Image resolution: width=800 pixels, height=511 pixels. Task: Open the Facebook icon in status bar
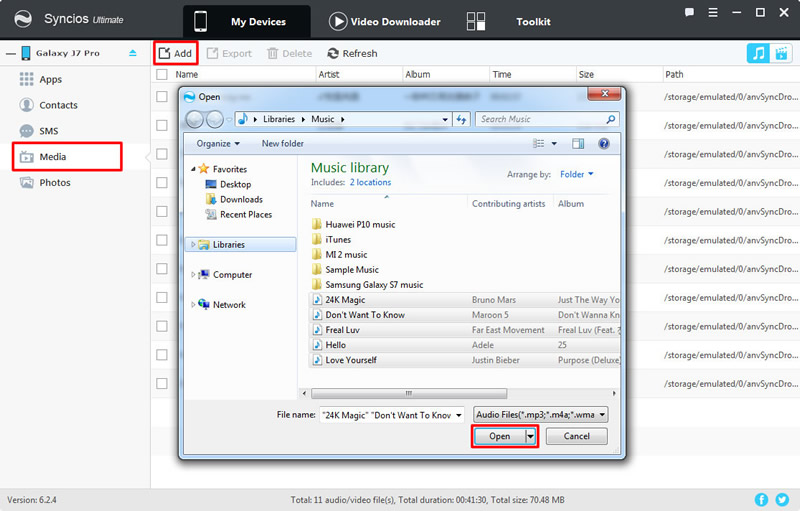(761, 500)
